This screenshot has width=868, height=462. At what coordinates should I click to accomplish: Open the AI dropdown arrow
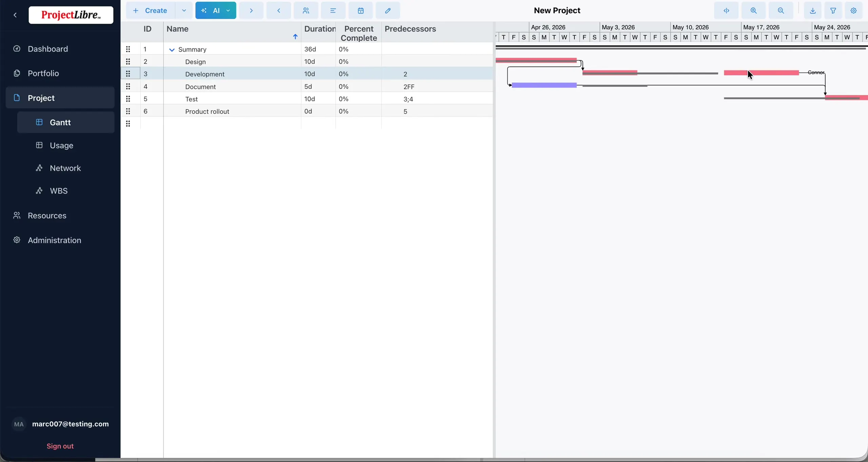229,11
